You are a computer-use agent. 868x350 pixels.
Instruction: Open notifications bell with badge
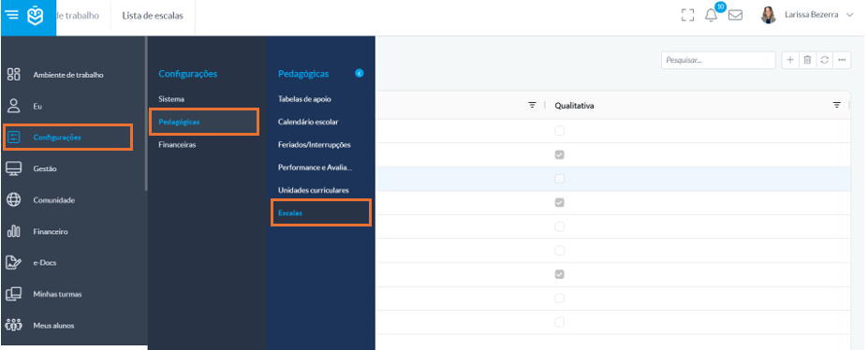point(712,14)
